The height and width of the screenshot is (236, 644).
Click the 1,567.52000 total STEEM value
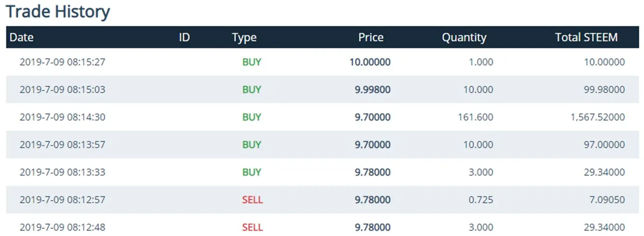[x=594, y=117]
